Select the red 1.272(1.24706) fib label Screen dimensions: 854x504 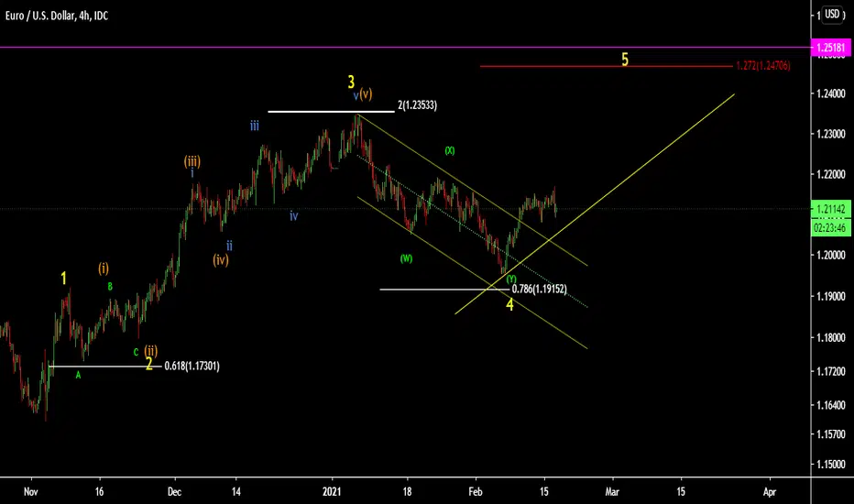pos(763,66)
